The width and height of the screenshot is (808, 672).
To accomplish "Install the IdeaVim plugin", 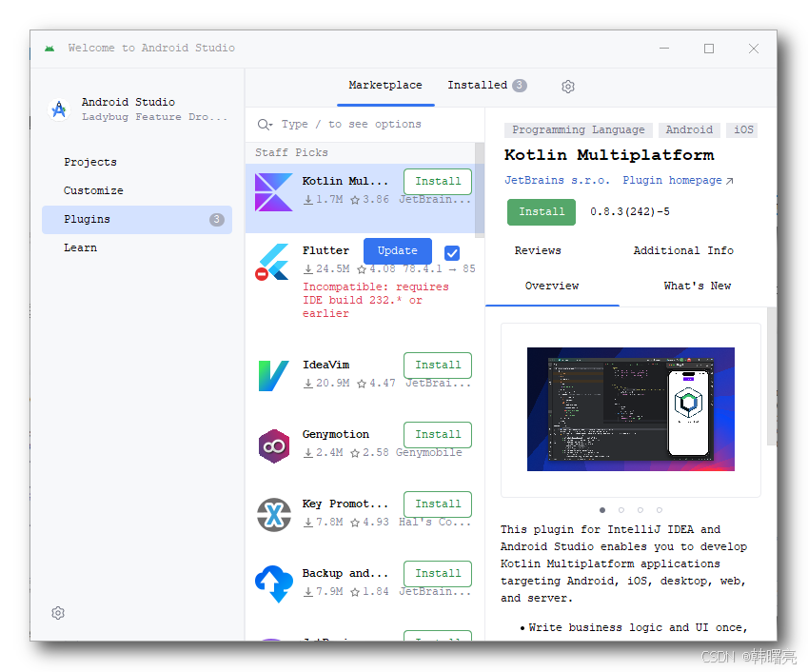I will (438, 365).
